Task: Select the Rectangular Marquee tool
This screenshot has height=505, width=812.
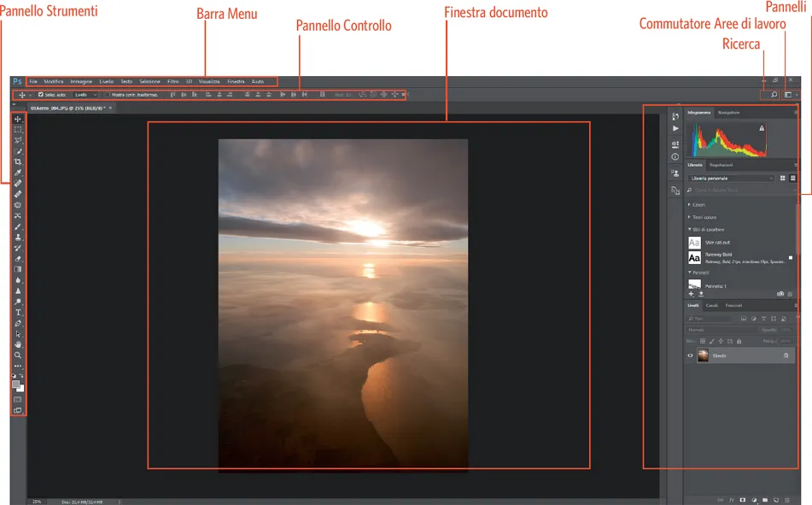Action: point(18,130)
